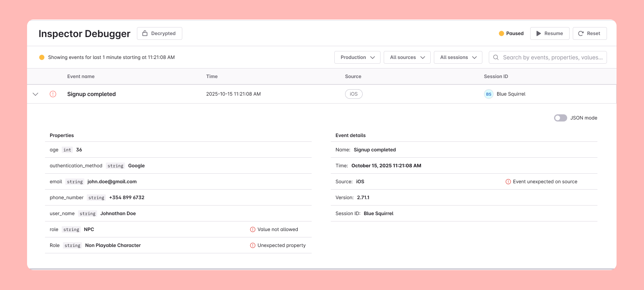The width and height of the screenshot is (644, 290).
Task: Click the Reset button
Action: coord(589,33)
